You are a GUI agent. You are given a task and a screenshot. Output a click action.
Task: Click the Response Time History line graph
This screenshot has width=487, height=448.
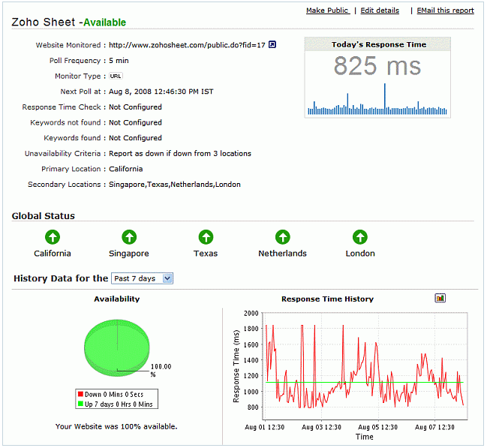pyautogui.click(x=365, y=366)
